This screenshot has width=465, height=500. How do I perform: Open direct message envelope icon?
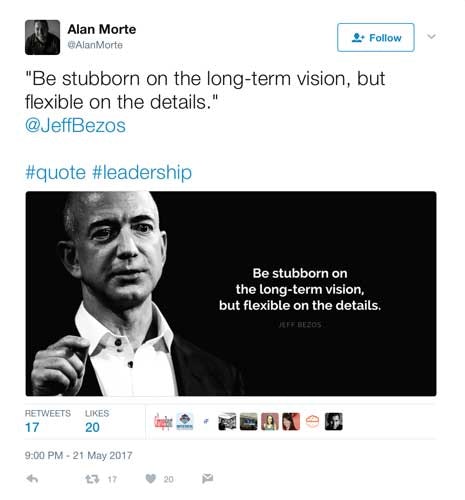click(x=207, y=479)
